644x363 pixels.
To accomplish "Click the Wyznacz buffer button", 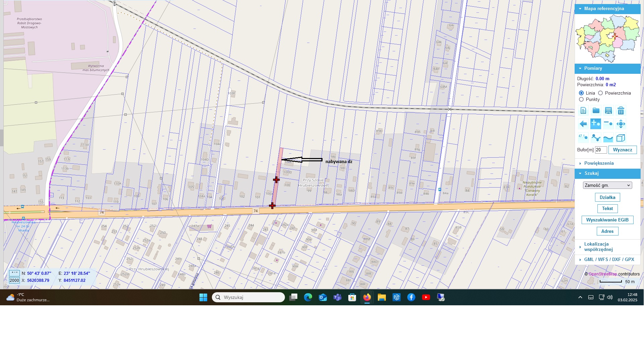I will (622, 150).
